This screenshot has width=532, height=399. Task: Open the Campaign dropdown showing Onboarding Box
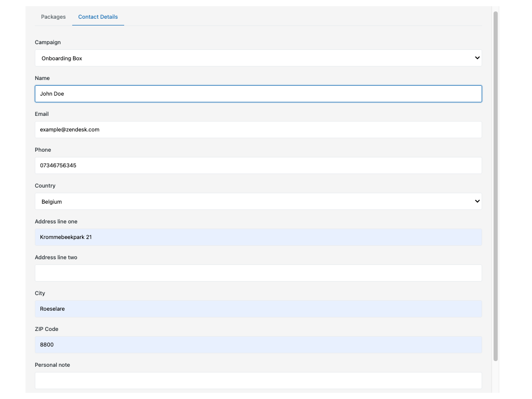(258, 58)
